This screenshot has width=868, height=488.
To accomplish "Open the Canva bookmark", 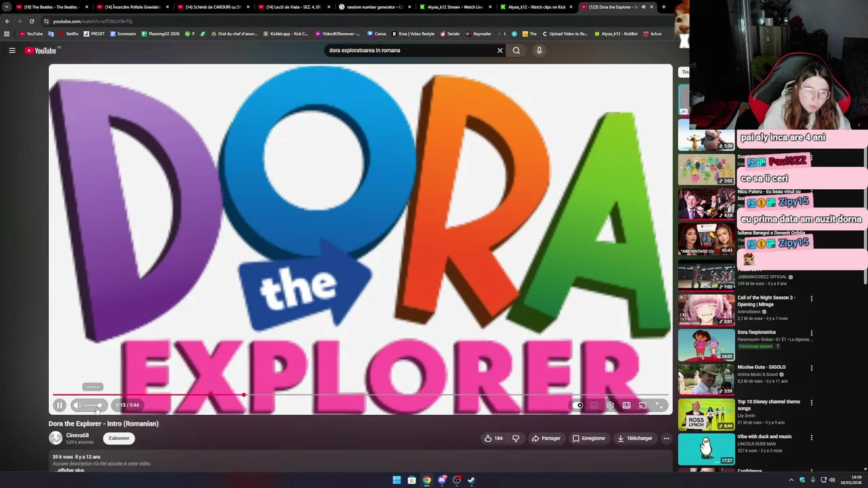I will coord(377,34).
